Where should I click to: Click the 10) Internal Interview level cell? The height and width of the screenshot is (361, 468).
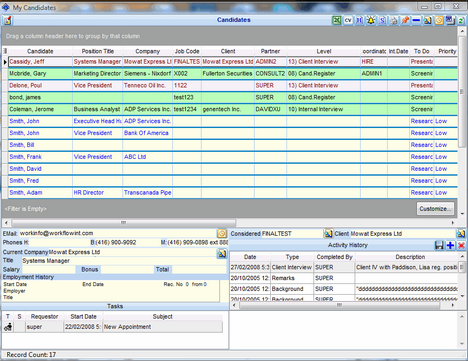tap(323, 109)
